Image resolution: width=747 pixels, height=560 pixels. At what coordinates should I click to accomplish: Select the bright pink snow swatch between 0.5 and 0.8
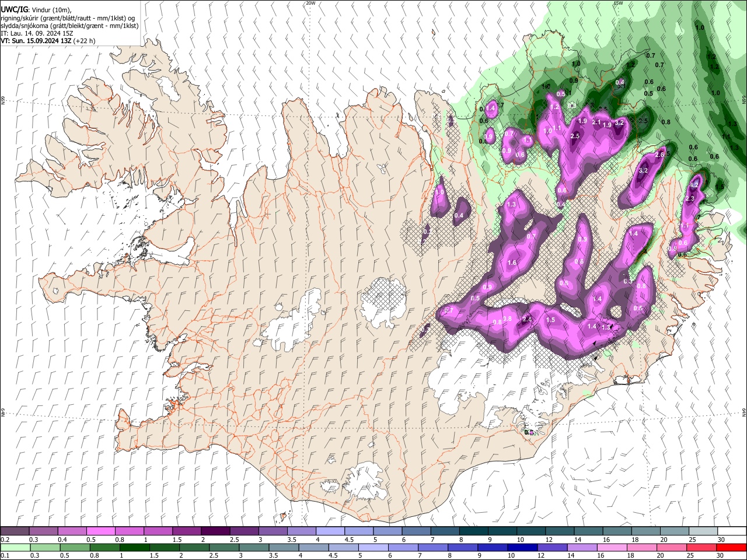tap(100, 531)
